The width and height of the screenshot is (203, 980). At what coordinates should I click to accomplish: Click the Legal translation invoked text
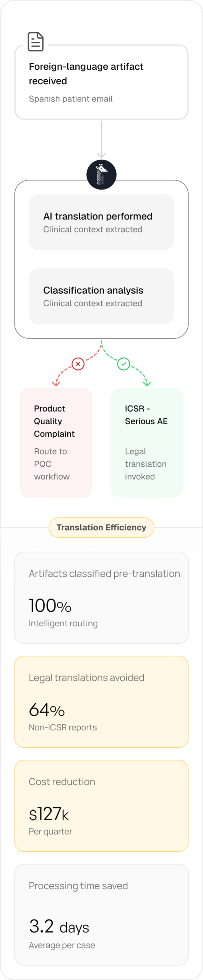coord(146,464)
